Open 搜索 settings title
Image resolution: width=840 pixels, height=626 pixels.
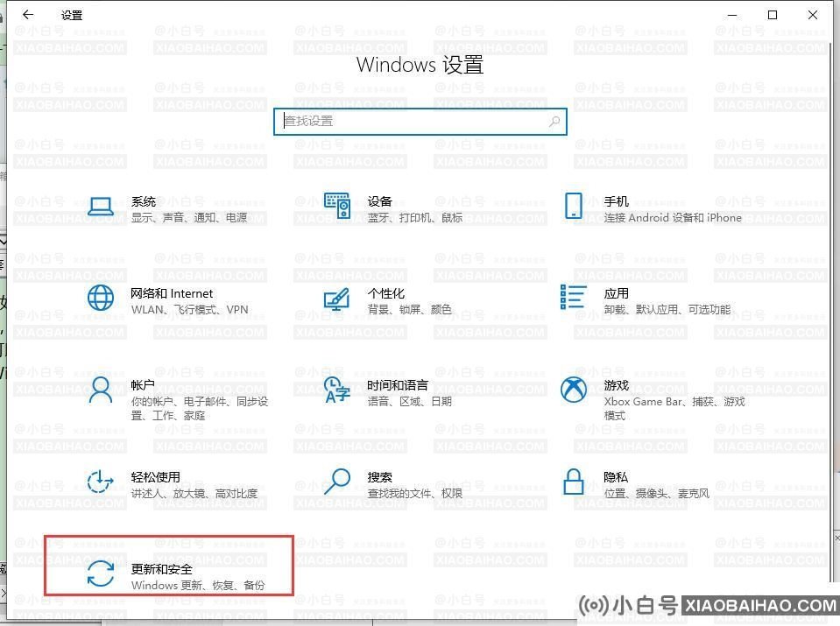pyautogui.click(x=380, y=476)
